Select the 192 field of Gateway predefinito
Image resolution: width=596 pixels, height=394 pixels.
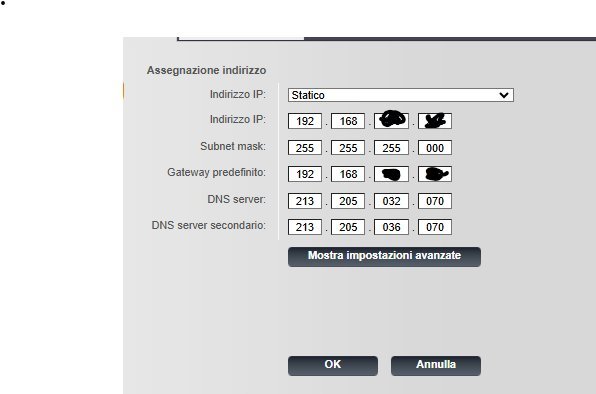click(305, 174)
